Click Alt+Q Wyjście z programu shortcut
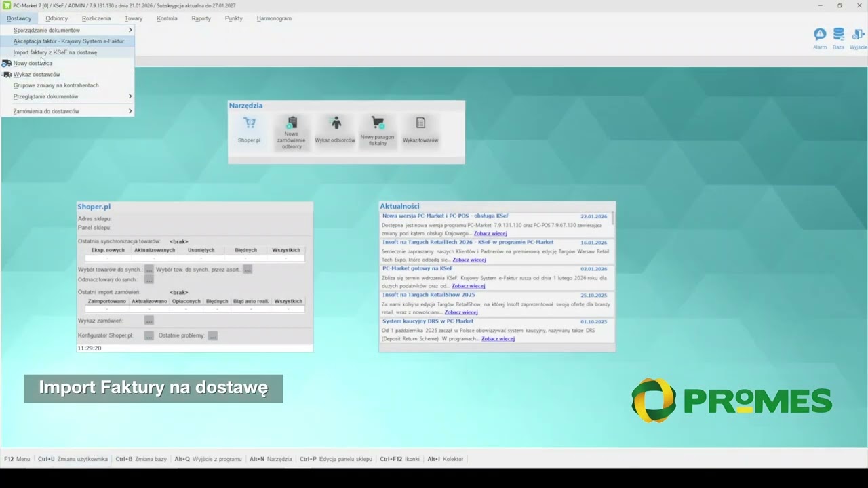 click(x=208, y=459)
